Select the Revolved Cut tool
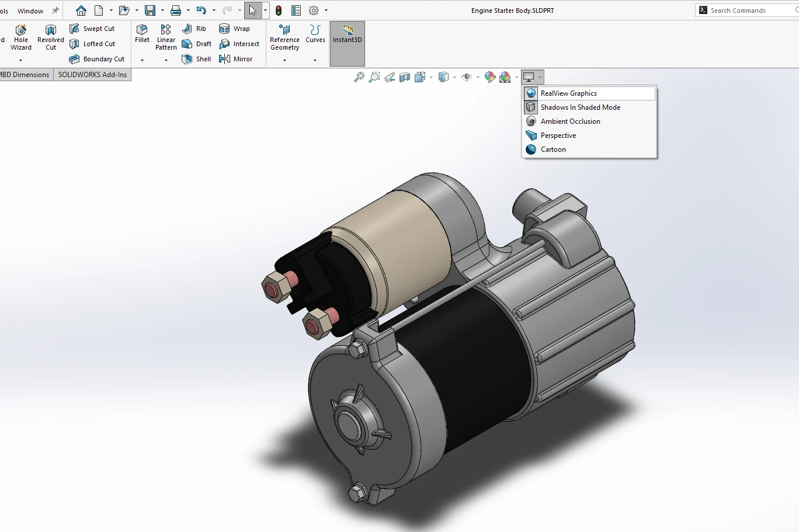Viewport: 799px width, 532px height. [51, 37]
